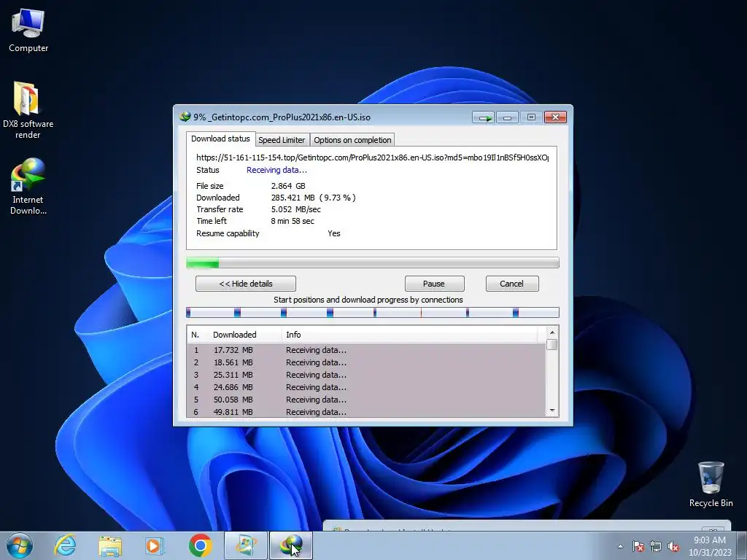Image resolution: width=747 pixels, height=560 pixels.
Task: Click the download URL text
Action: click(x=373, y=157)
